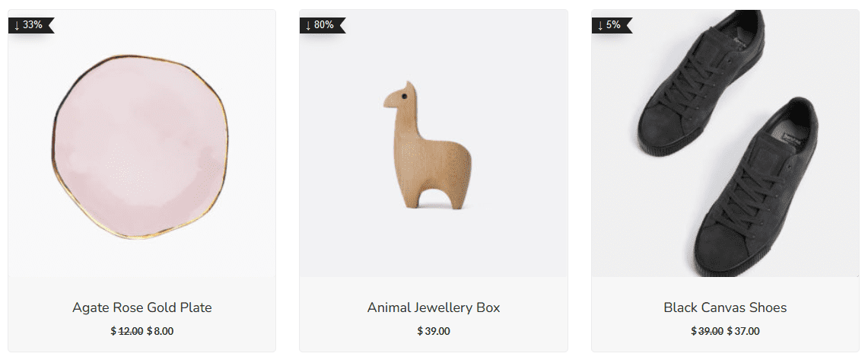The width and height of the screenshot is (868, 363).
Task: Click the 33% discount badge arrow
Action: pos(17,25)
